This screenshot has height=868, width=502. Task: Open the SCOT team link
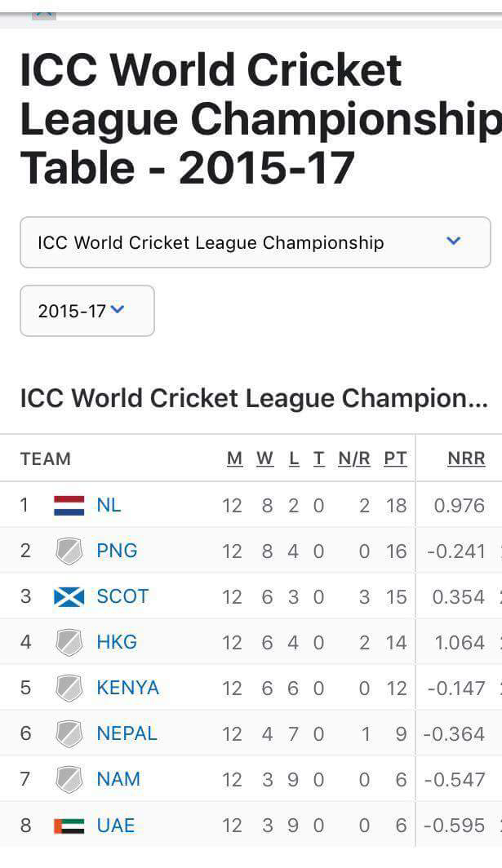122,597
